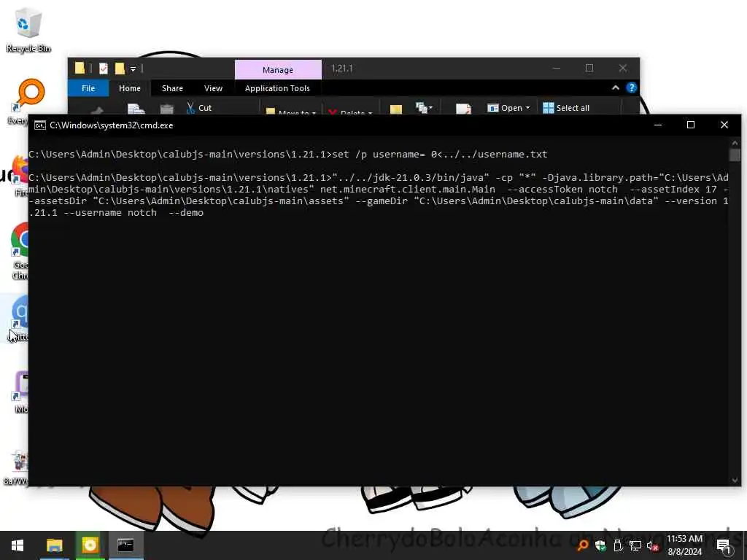Click the cmd scrollbar down arrow
The width and height of the screenshot is (747, 560).
click(x=735, y=480)
